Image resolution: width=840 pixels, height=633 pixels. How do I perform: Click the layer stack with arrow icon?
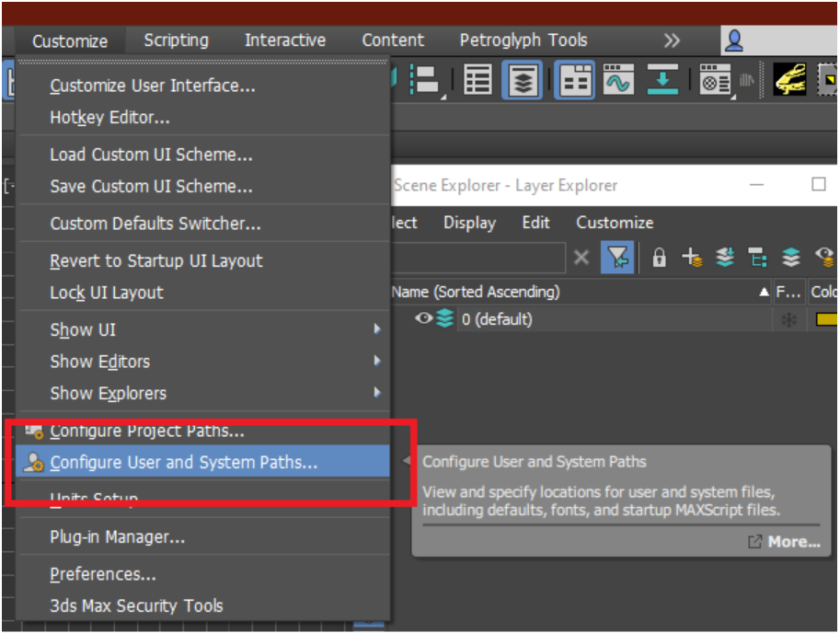coord(725,258)
